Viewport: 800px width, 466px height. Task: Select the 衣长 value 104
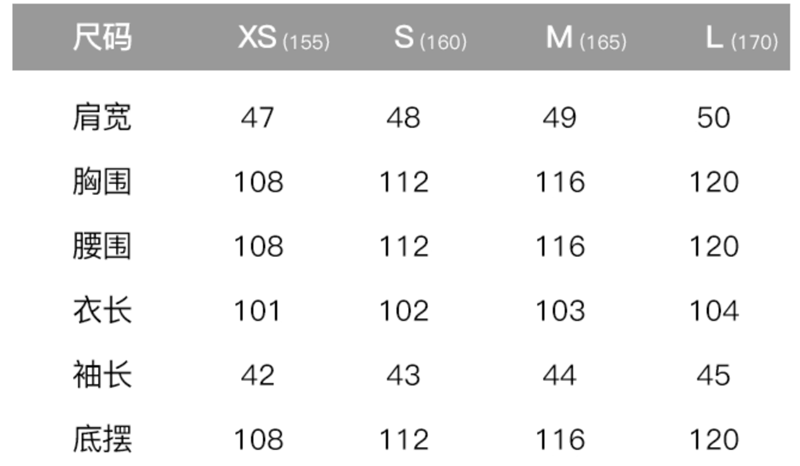[714, 310]
